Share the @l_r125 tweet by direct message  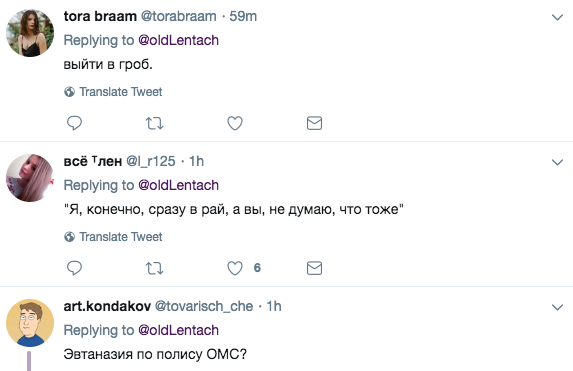[314, 268]
